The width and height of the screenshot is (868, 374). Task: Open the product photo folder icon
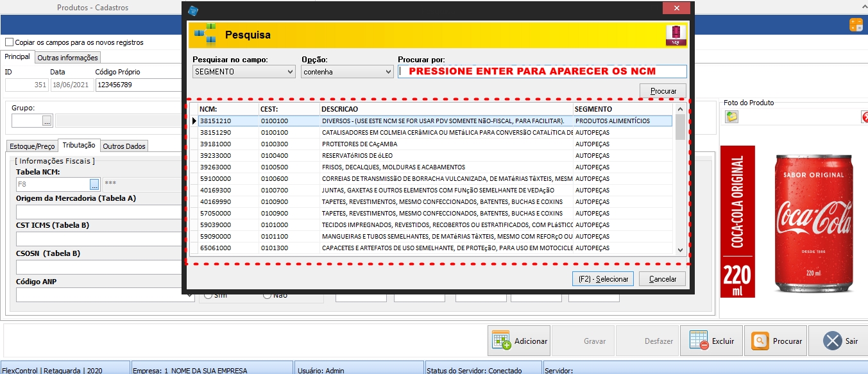731,117
